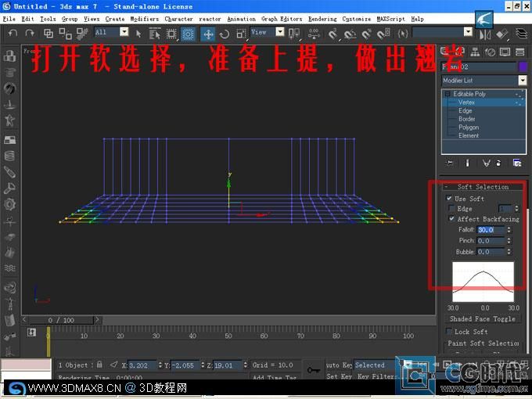This screenshot has height=399, width=532.
Task: Switch to the Display command panel tab
Action: [x=505, y=52]
